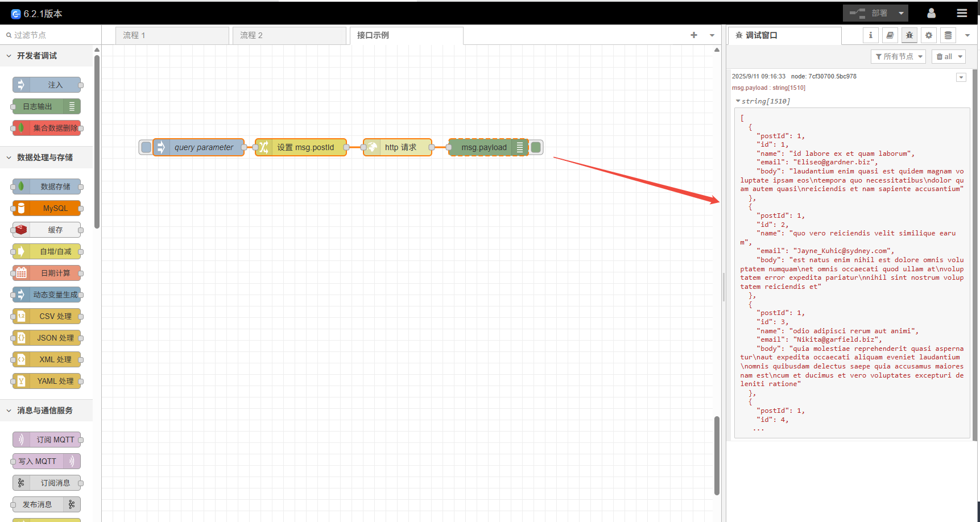This screenshot has width=980, height=522.
Task: Open the user account icon
Action: point(932,13)
